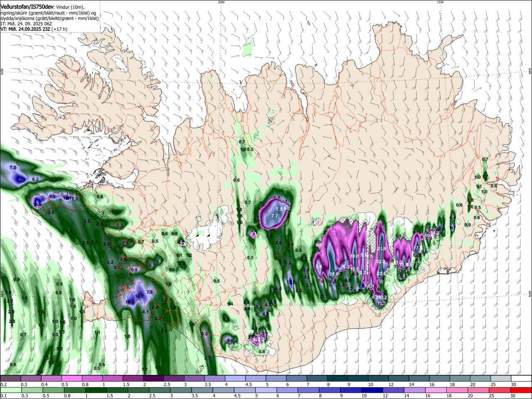
Task: Click the '6.9' precipitation value on the map
Action: point(134,270)
